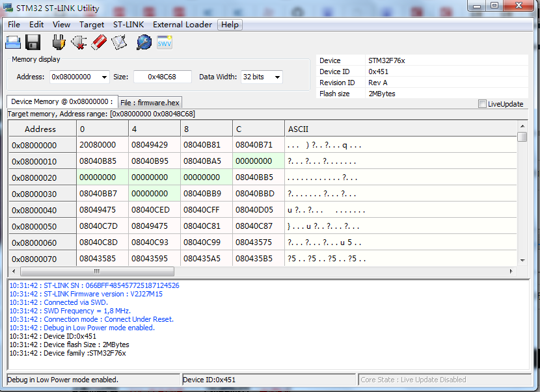540x392 pixels.
Task: Click the ST-LINK SN log line
Action: pyautogui.click(x=94, y=285)
